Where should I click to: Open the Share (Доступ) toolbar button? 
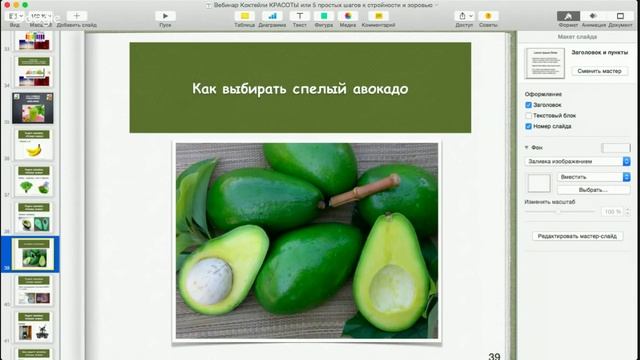464,16
